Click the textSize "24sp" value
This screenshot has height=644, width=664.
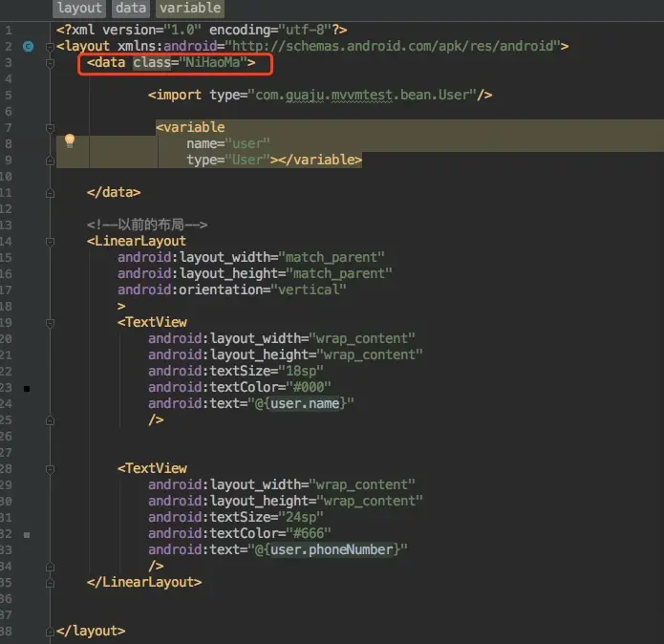click(x=301, y=517)
